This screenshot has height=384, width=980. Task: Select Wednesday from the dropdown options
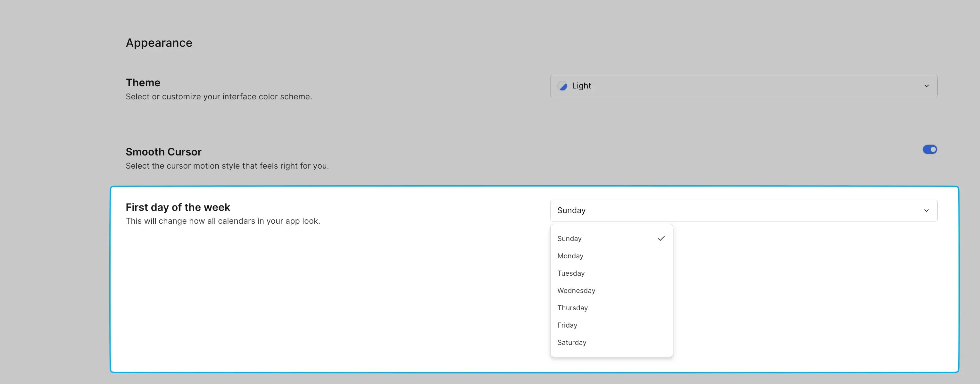click(576, 290)
